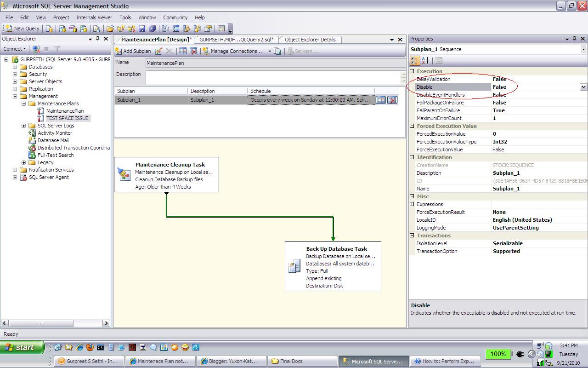Click the Subplan Properties icon

click(x=159, y=51)
